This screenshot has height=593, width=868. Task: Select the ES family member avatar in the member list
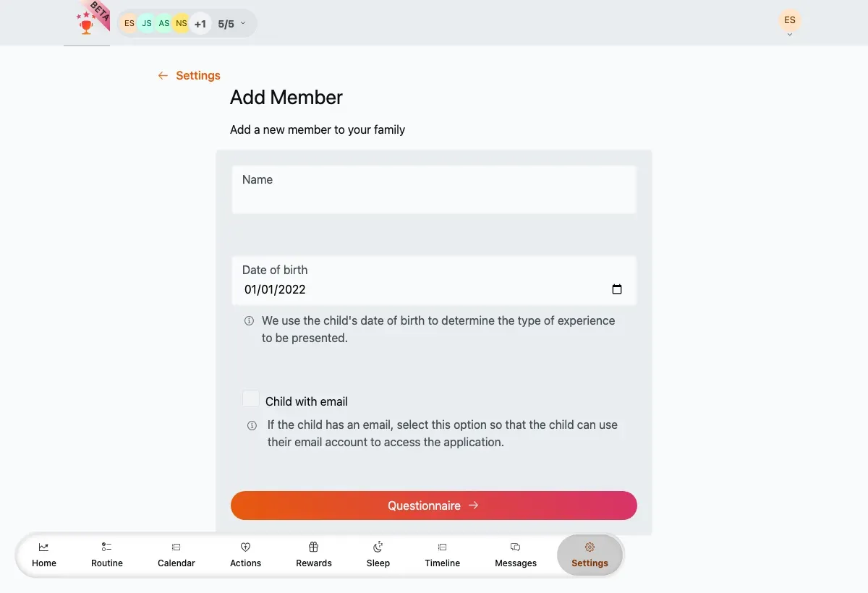click(129, 24)
